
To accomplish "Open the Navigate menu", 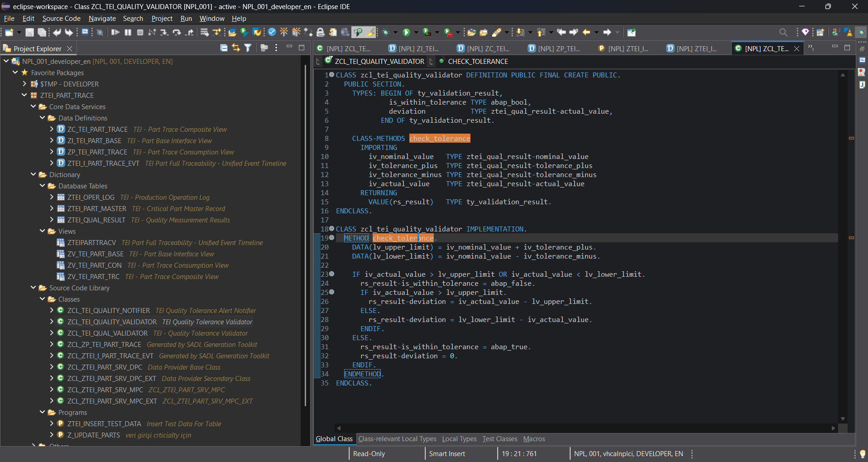I will pos(102,19).
